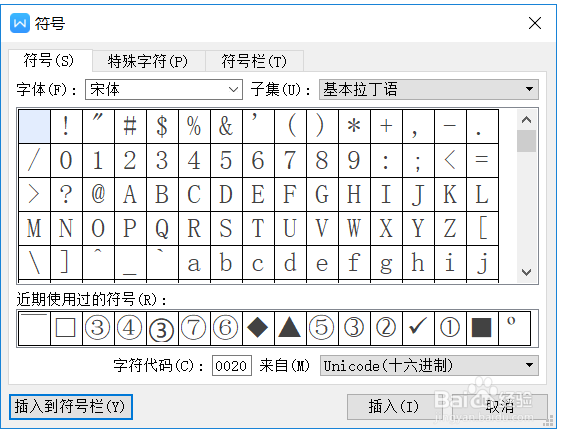Pick the capital letter Z symbol
The width and height of the screenshot is (566, 437).
(x=450, y=229)
